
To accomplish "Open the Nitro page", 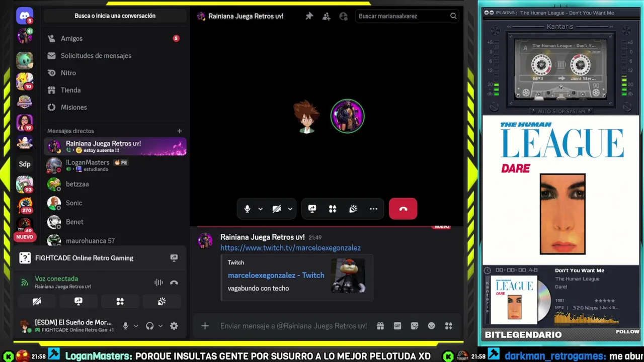I will (x=115, y=73).
